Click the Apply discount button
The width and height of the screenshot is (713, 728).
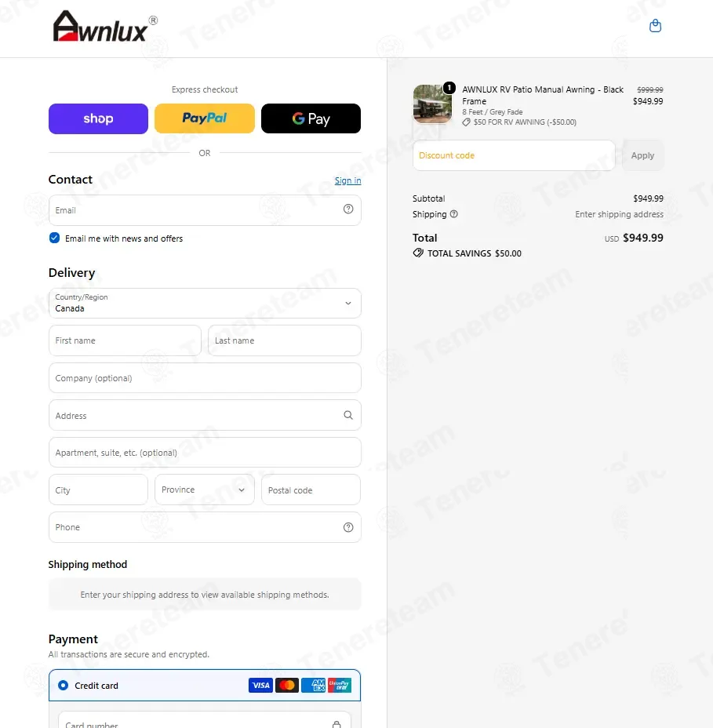pyautogui.click(x=642, y=155)
